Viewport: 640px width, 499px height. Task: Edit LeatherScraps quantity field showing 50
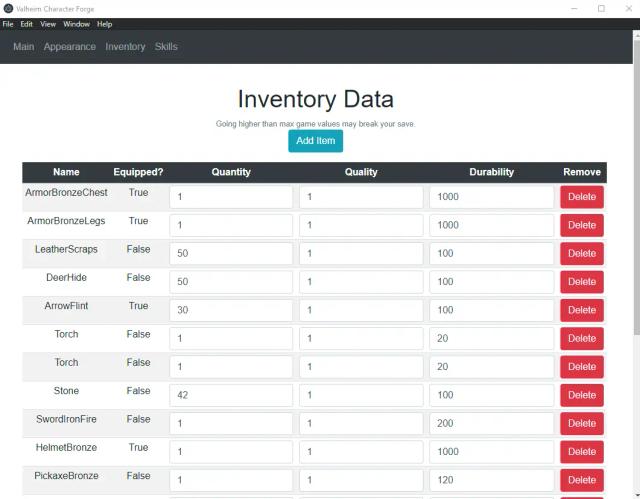[x=231, y=253]
